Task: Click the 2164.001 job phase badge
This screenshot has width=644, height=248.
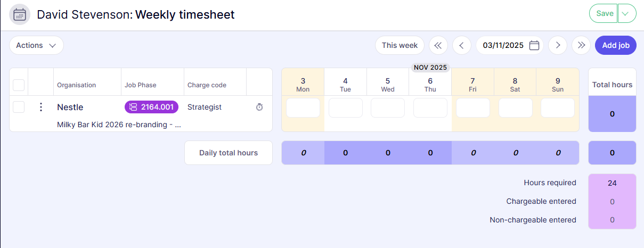Action: click(151, 107)
